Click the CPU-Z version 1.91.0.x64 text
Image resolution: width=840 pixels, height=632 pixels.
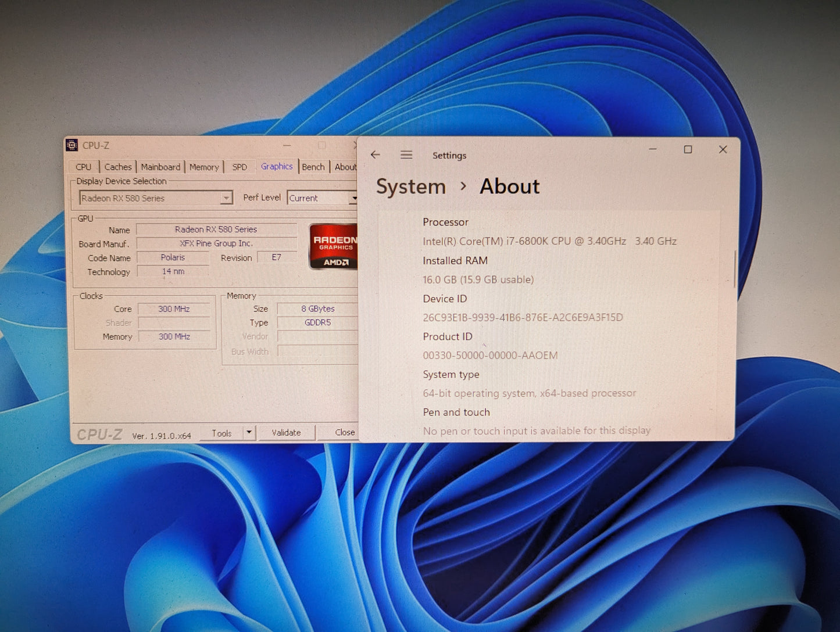[162, 436]
